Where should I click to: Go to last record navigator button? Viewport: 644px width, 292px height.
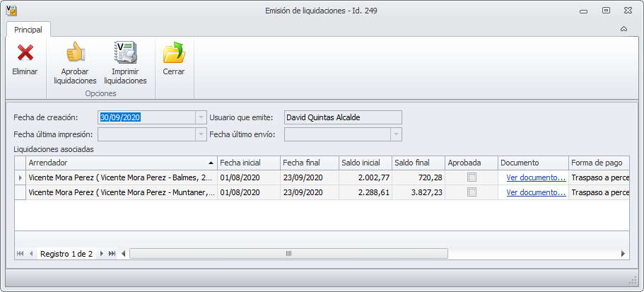[112, 254]
